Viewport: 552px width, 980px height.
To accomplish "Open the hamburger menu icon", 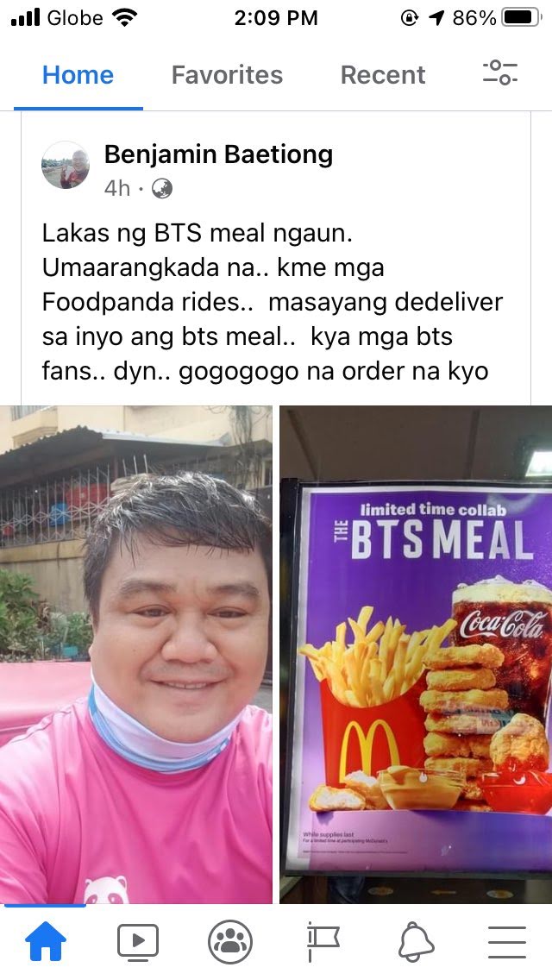I will 507,942.
